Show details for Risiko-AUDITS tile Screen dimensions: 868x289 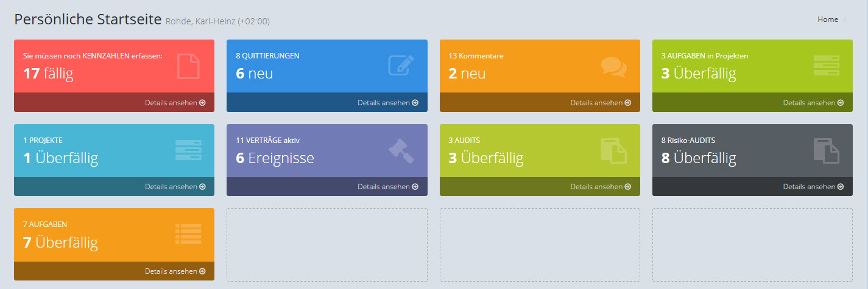coord(813,187)
